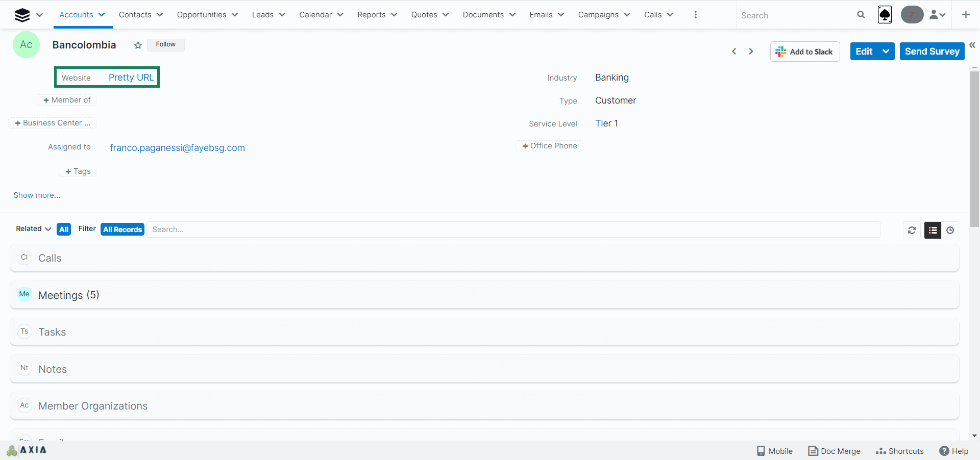
Task: Expand the Meetings (5) subpanel
Action: [484, 295]
